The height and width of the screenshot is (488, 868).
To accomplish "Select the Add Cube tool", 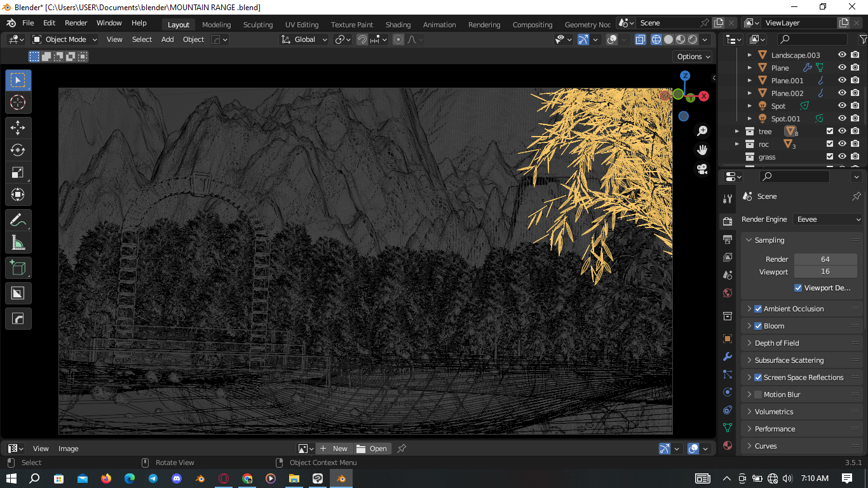I will [x=18, y=268].
